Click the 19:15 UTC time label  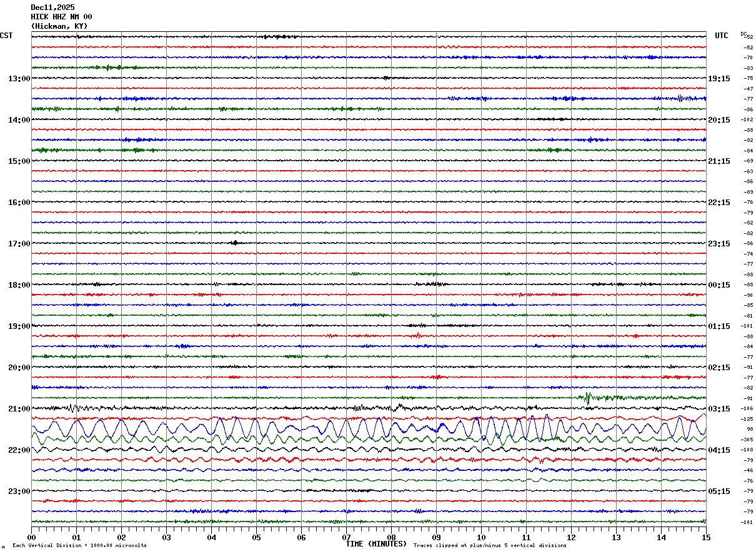point(719,79)
